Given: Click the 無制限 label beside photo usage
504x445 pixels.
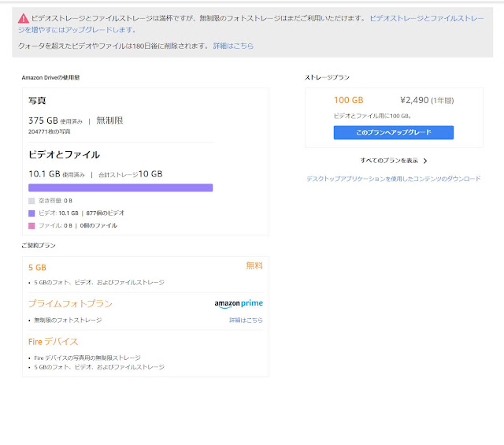Looking at the screenshot, I should coord(109,121).
